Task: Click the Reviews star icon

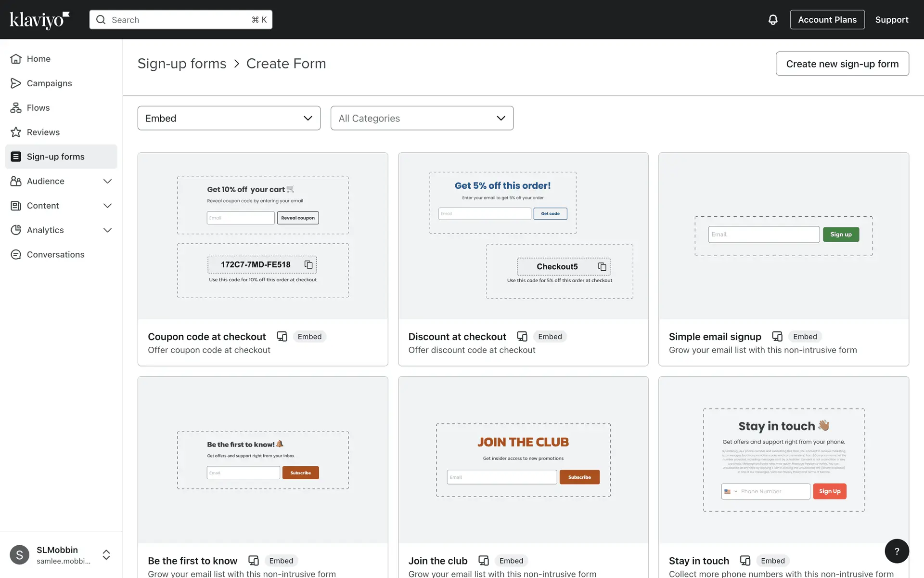Action: click(16, 132)
